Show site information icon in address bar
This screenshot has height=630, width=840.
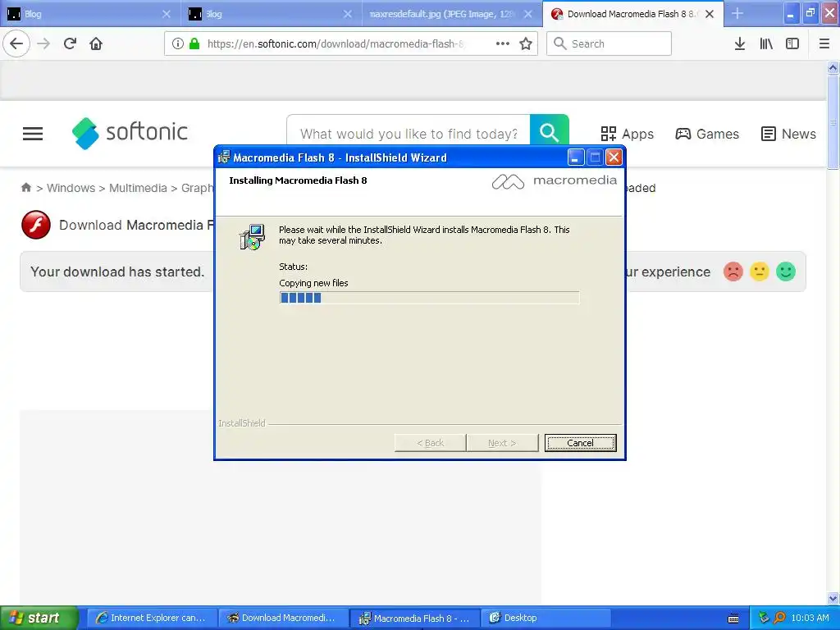[x=178, y=43]
